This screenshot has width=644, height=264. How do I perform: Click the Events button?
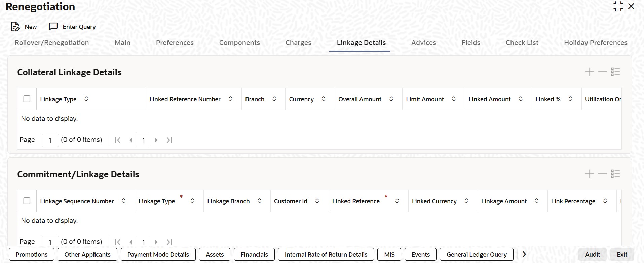(x=421, y=254)
